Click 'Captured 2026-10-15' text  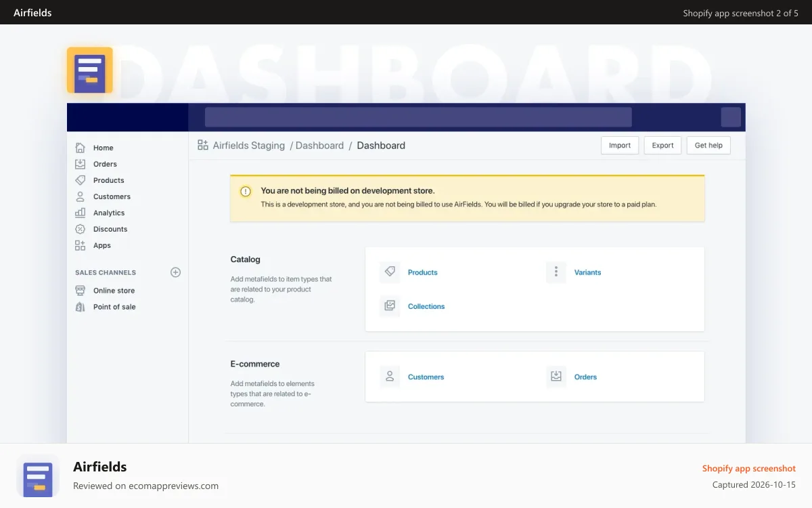tap(754, 485)
